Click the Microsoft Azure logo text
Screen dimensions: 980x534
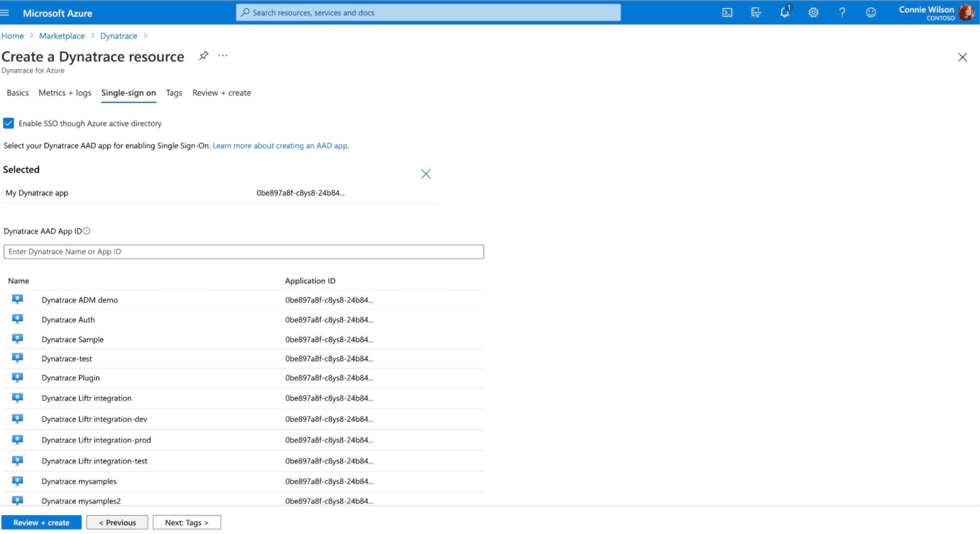pyautogui.click(x=57, y=13)
